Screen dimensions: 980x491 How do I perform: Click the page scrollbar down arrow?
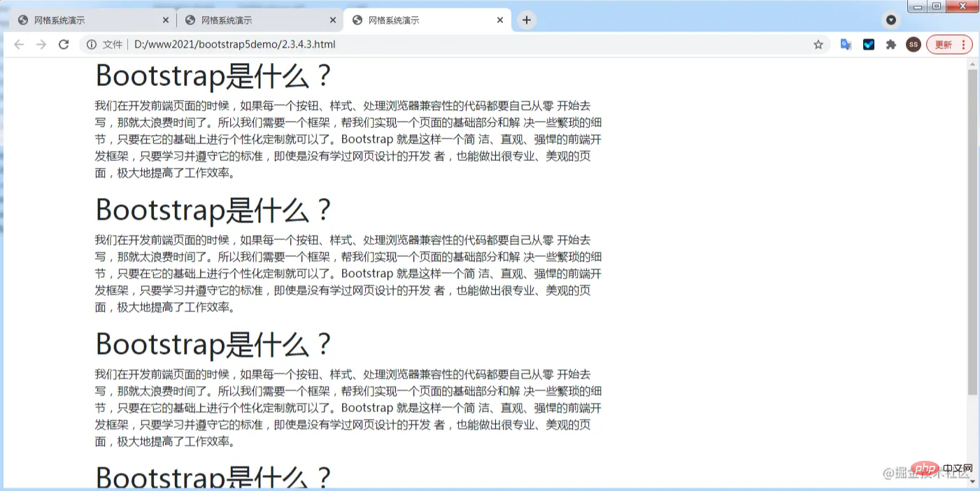(x=972, y=481)
